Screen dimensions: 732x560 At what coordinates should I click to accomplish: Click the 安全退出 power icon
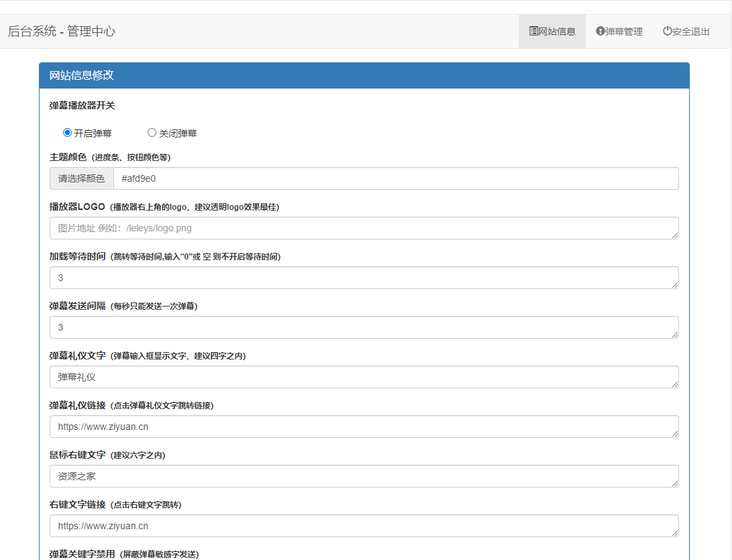(x=666, y=31)
